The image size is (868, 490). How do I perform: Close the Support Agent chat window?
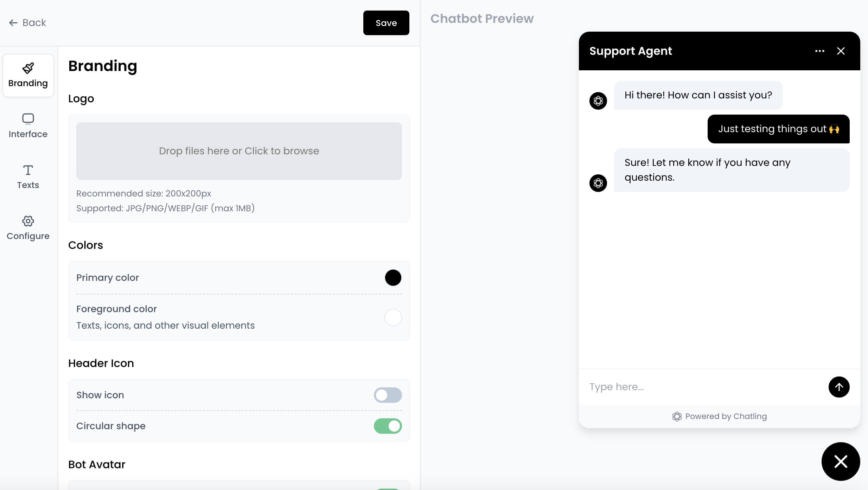[x=841, y=51]
